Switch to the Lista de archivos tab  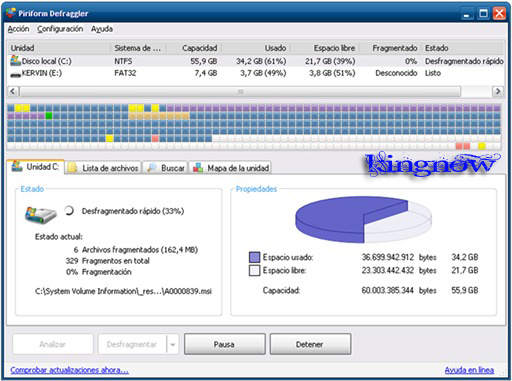103,168
